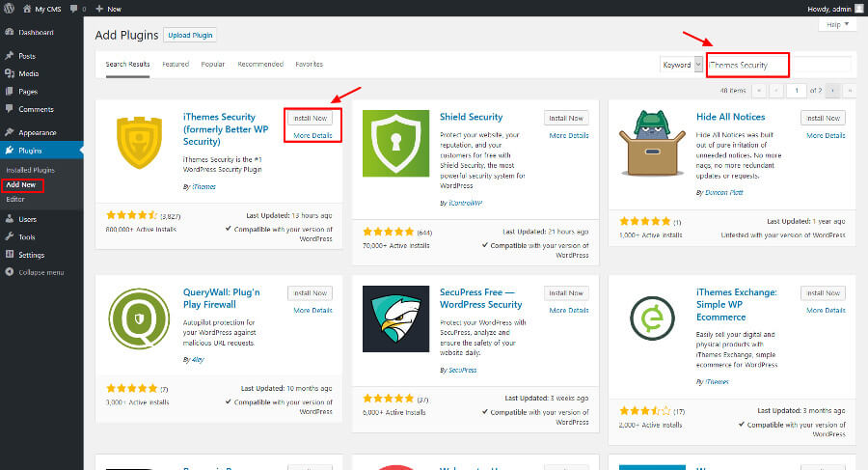Click the QueryWall plugin logo
868x470 pixels.
[x=139, y=318]
